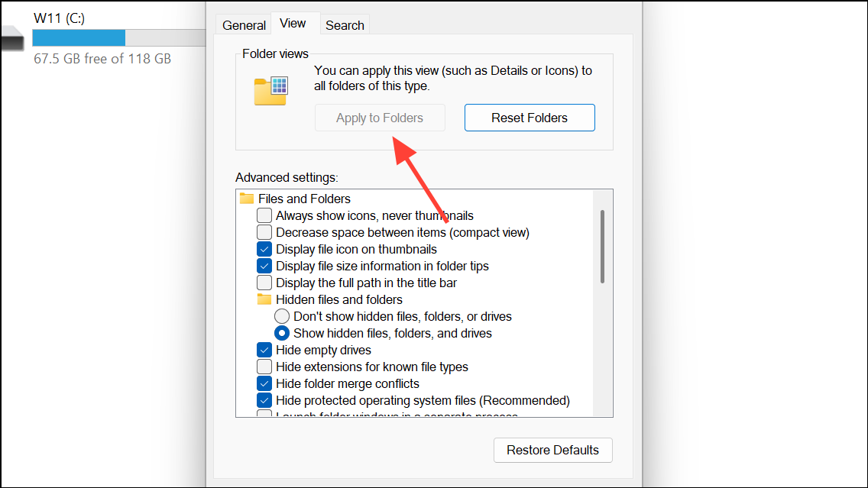This screenshot has height=488, width=868.
Task: Enable Always show icons, never thumbnails
Action: coord(264,215)
